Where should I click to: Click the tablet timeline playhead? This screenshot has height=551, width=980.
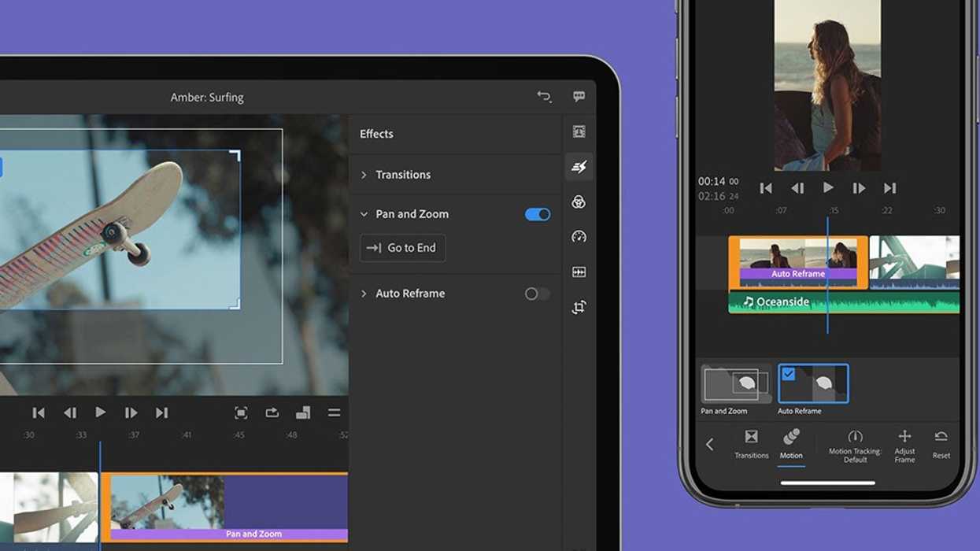click(100, 496)
